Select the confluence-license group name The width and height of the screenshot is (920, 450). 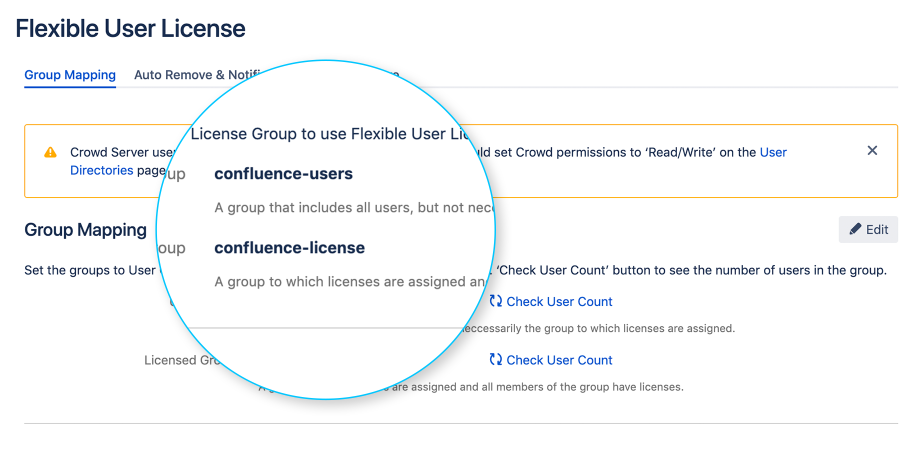[289, 248]
